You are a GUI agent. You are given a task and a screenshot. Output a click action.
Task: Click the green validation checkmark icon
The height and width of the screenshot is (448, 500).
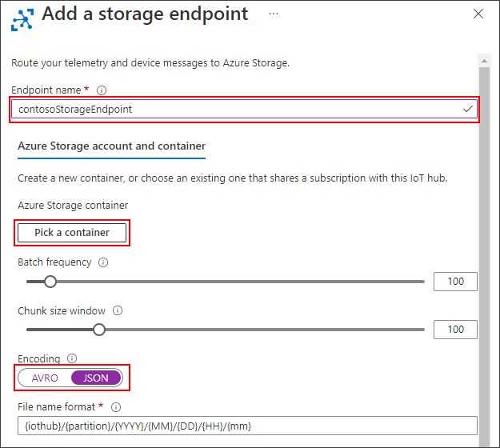click(x=468, y=110)
